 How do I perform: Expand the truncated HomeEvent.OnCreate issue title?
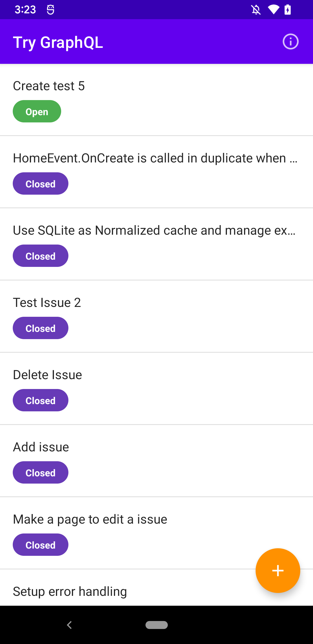155,158
